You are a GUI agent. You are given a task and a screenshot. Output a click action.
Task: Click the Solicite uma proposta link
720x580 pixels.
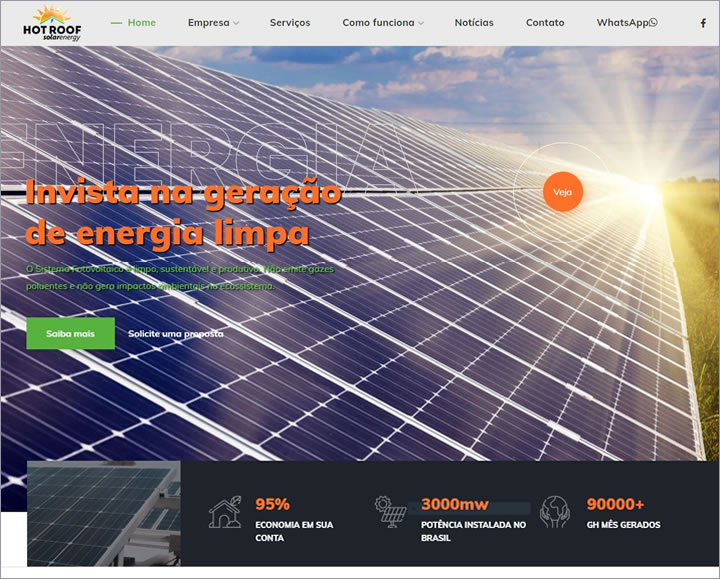point(176,333)
